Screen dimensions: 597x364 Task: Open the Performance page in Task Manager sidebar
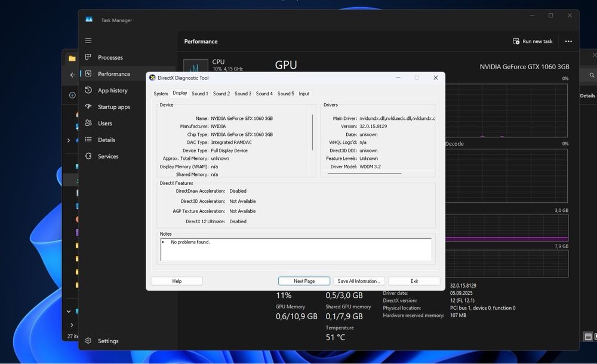click(x=113, y=74)
